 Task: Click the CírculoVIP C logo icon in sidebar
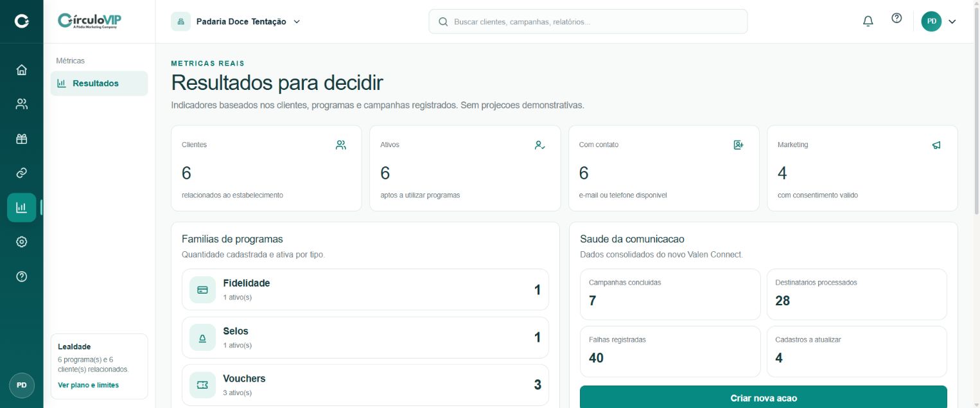tap(22, 21)
